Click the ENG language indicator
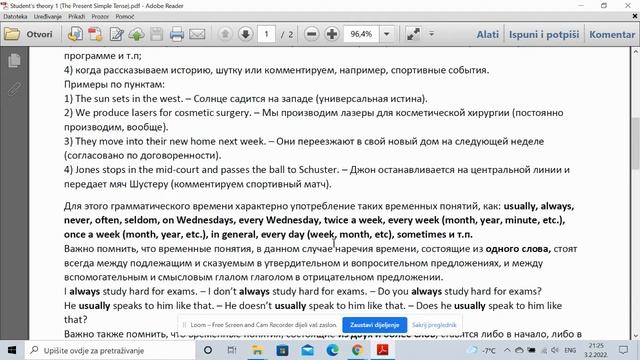Viewport: 640px width, 360px height. tap(570, 350)
